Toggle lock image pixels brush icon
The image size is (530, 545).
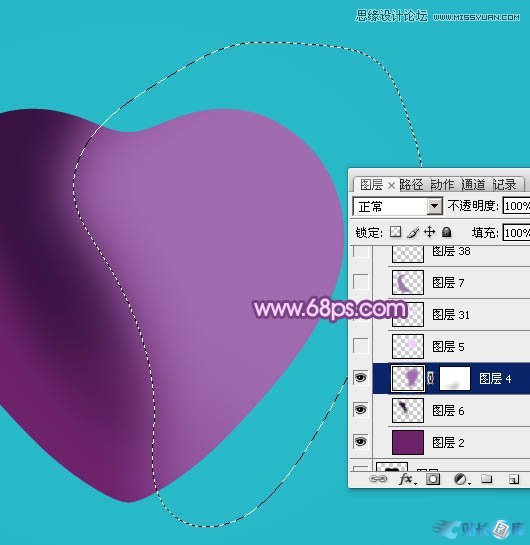click(413, 232)
